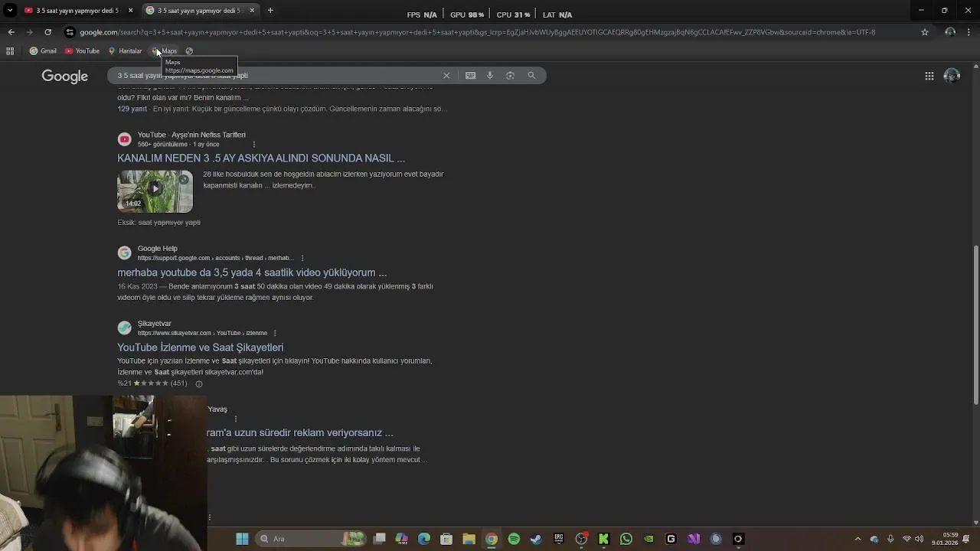Open YouTube İzlenme ve Saat Şikayetleri result

pyautogui.click(x=200, y=347)
